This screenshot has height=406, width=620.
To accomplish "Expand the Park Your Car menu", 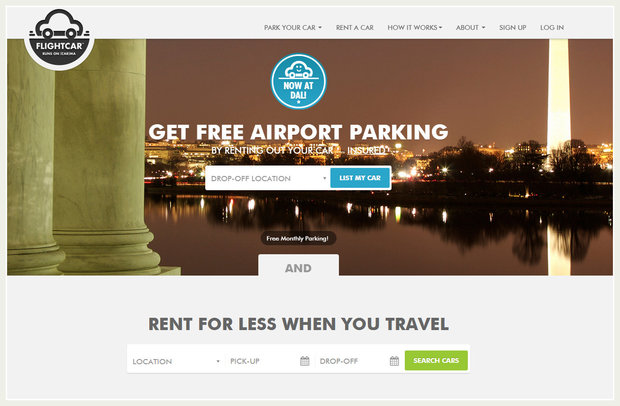I will (x=293, y=28).
